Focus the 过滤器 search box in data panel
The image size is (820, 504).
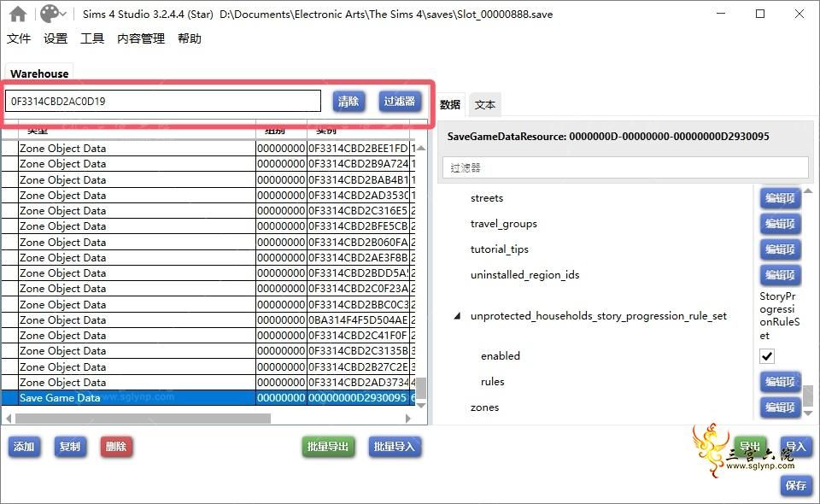tap(625, 167)
